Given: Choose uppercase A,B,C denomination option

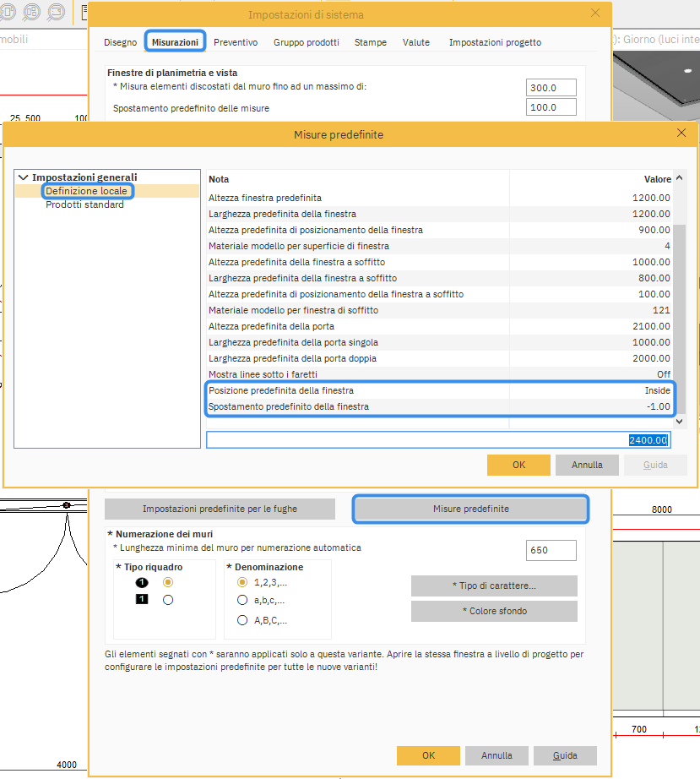Looking at the screenshot, I should click(x=243, y=620).
